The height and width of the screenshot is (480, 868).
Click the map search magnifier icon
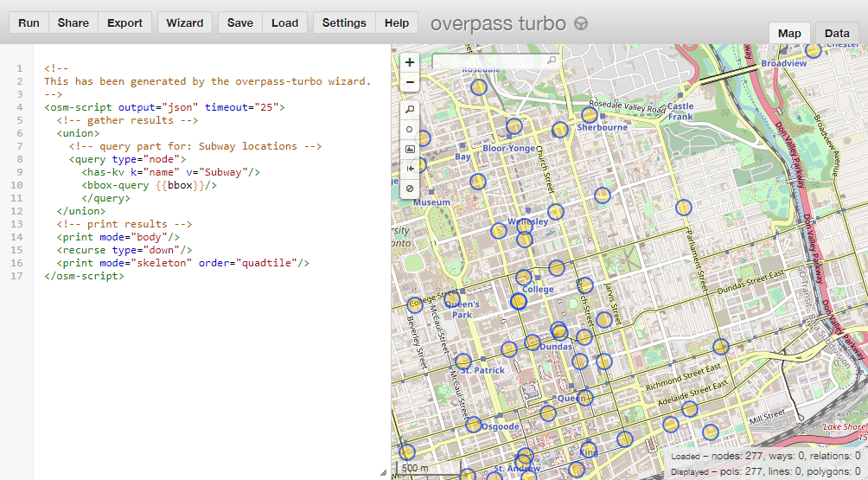pyautogui.click(x=552, y=60)
